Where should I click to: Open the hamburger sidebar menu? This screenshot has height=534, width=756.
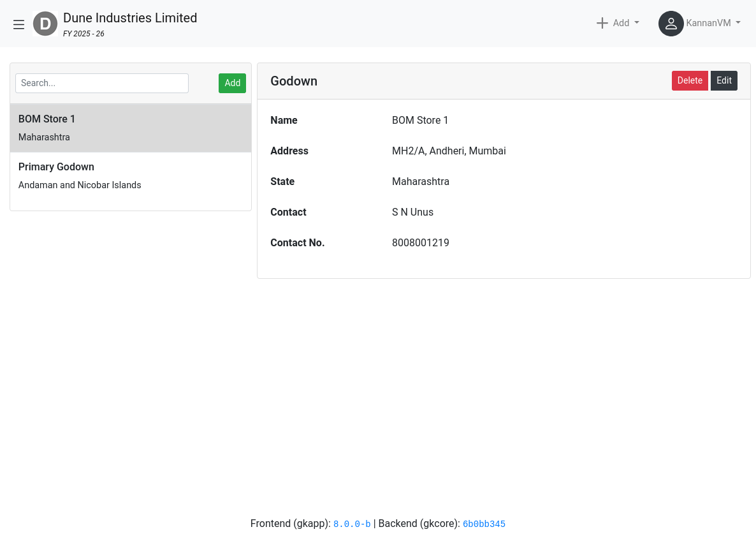[x=18, y=24]
